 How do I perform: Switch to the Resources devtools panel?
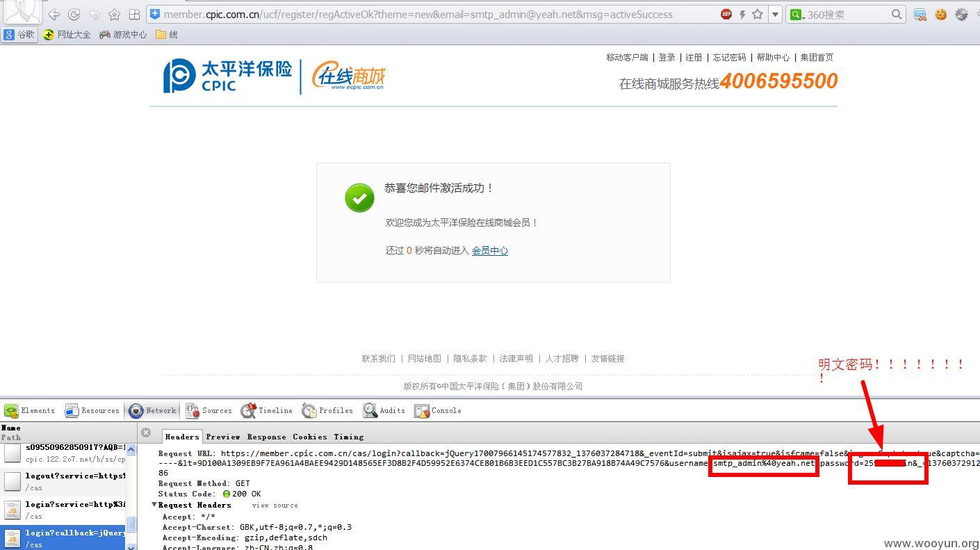[x=92, y=410]
